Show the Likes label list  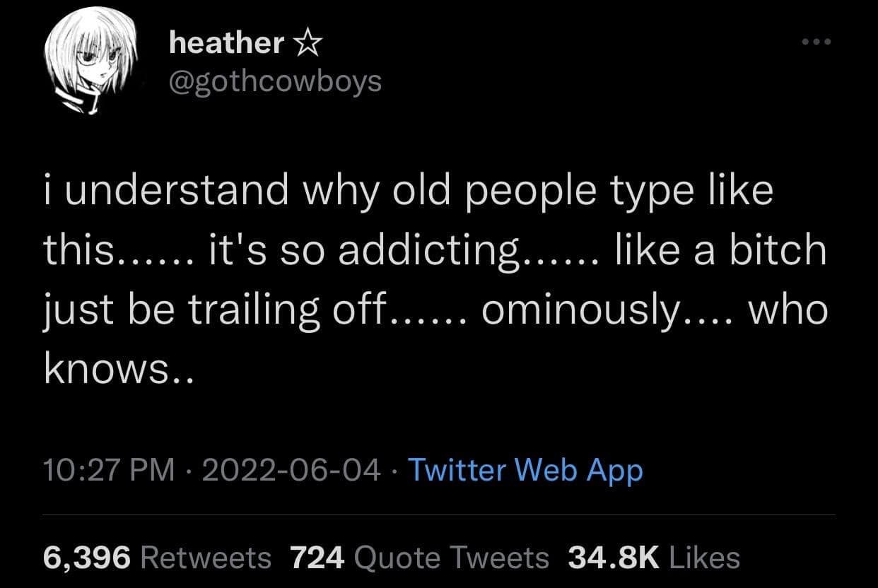point(703,558)
